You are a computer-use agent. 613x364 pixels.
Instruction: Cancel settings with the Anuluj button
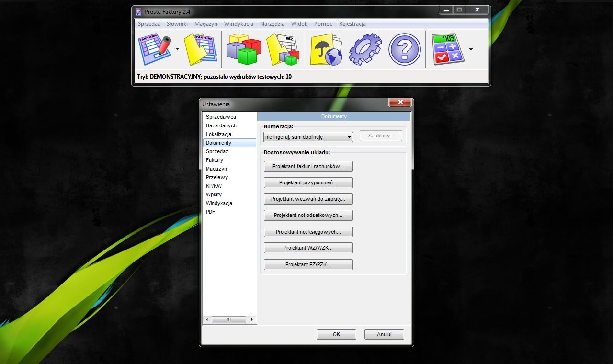click(x=384, y=334)
